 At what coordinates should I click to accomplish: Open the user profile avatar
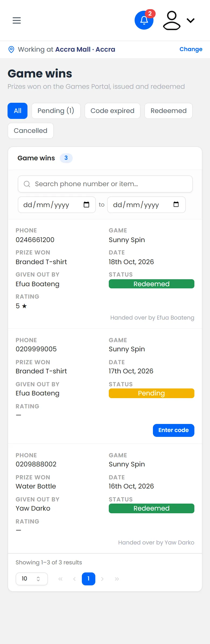[x=172, y=20]
